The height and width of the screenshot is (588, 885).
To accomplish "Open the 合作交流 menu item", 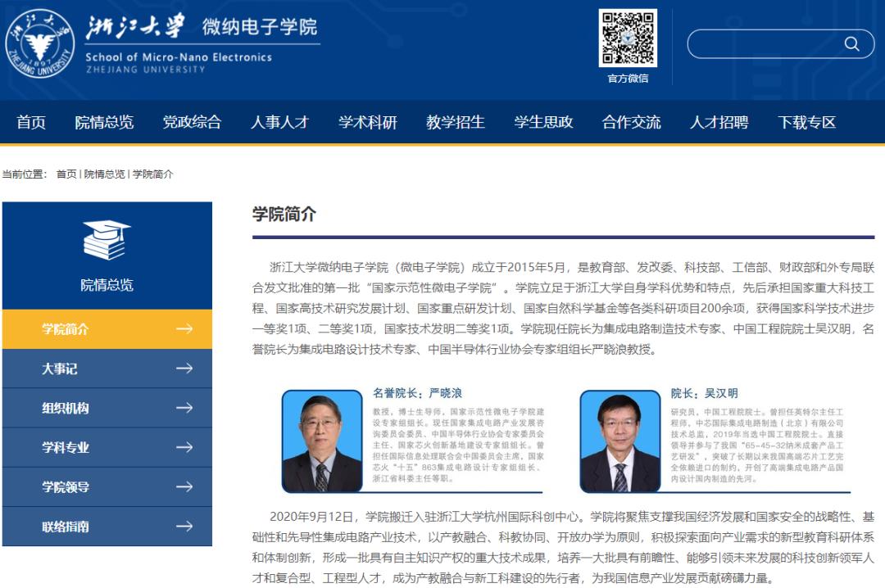I will pyautogui.click(x=633, y=121).
